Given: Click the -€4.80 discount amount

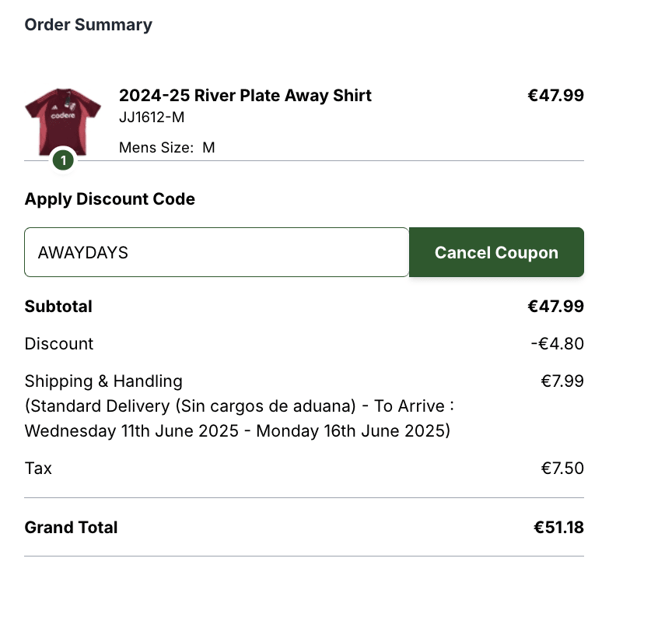Looking at the screenshot, I should [x=557, y=344].
